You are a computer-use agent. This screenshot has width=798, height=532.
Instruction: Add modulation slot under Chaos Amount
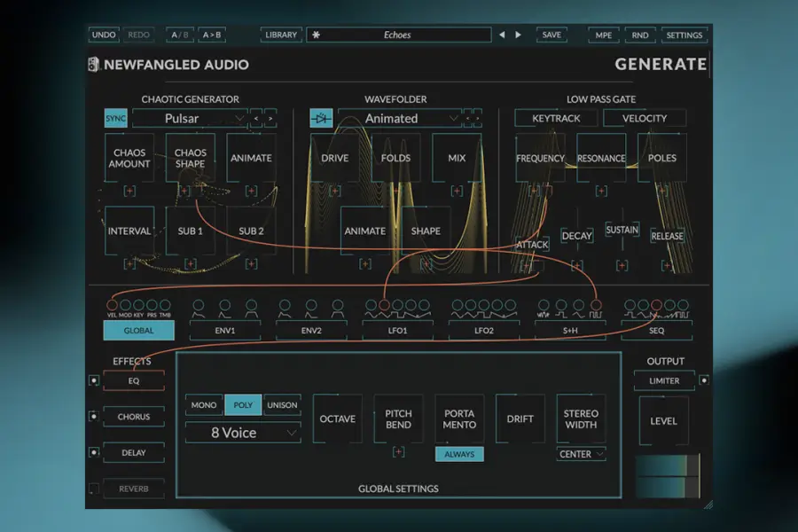point(129,191)
